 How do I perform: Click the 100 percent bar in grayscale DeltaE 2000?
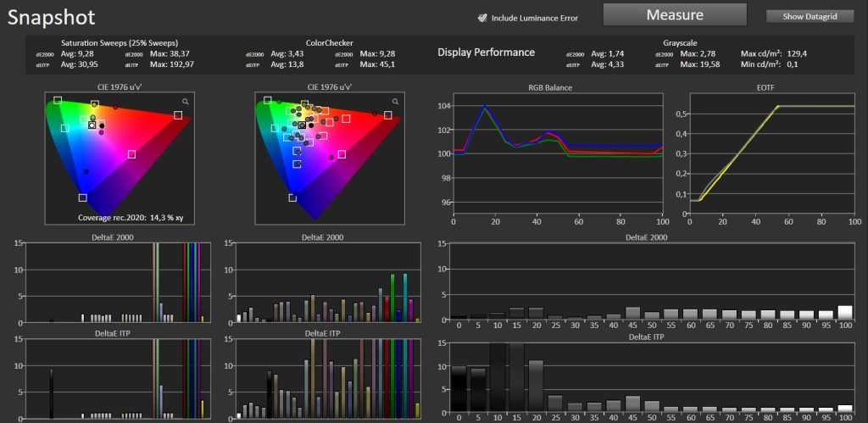845,312
